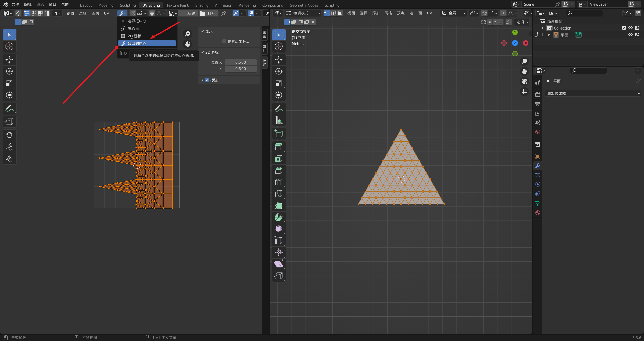Collapse Collection in outliner tree
The image size is (644, 341).
[x=543, y=28]
